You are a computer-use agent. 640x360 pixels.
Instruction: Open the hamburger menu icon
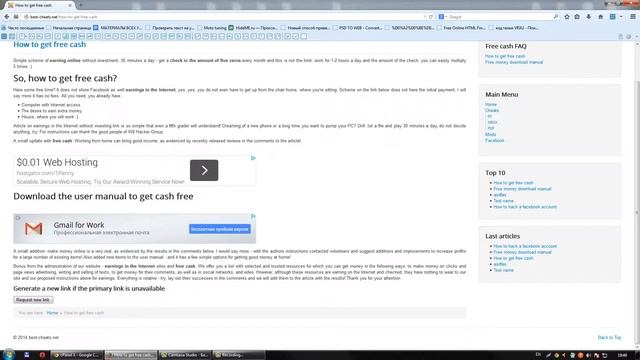[x=633, y=17]
